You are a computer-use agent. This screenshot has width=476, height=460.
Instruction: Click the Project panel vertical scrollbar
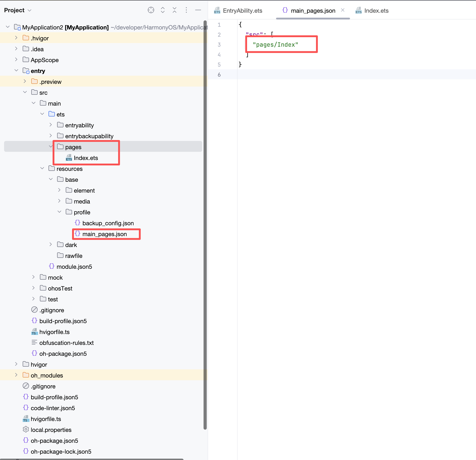(x=205, y=218)
